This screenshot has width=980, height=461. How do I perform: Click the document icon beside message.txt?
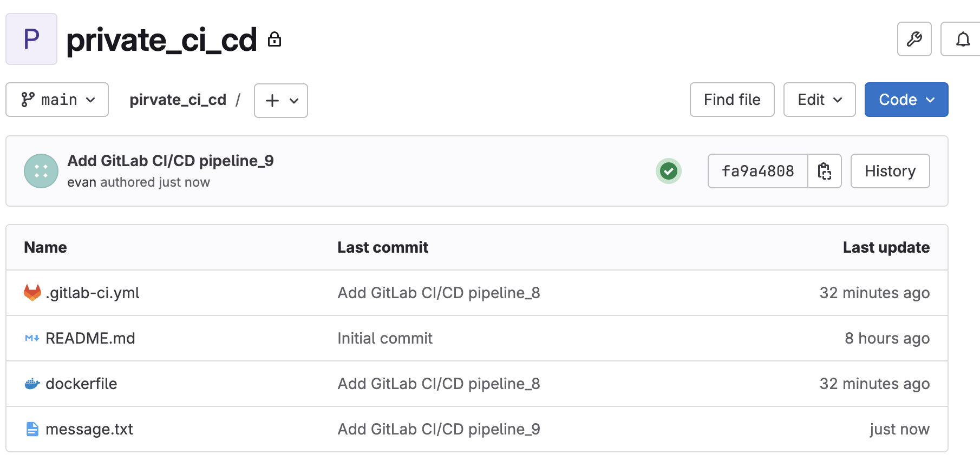click(32, 429)
